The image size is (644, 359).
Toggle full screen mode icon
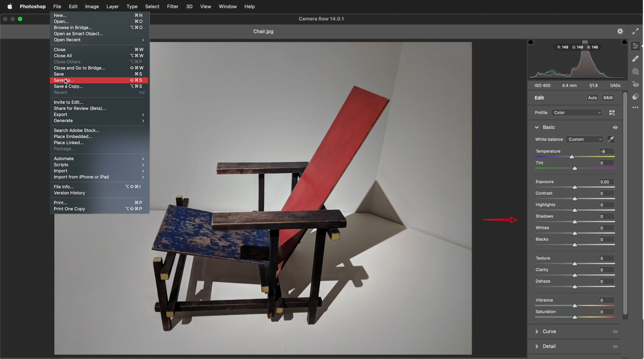point(635,31)
